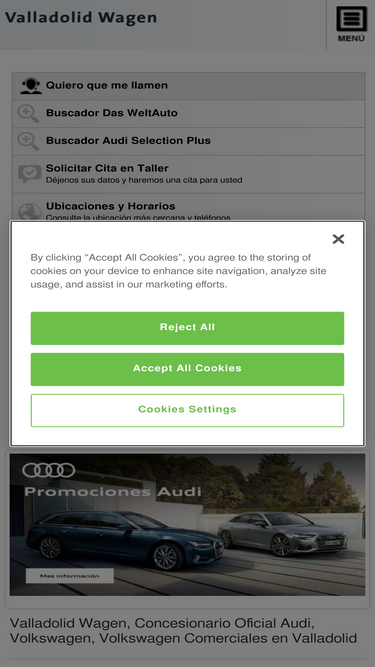Open Cookies Settings

tap(188, 410)
